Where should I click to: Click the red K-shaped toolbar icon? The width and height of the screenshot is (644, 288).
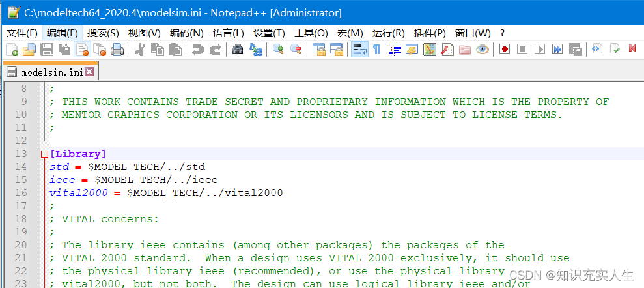pyautogui.click(x=632, y=50)
